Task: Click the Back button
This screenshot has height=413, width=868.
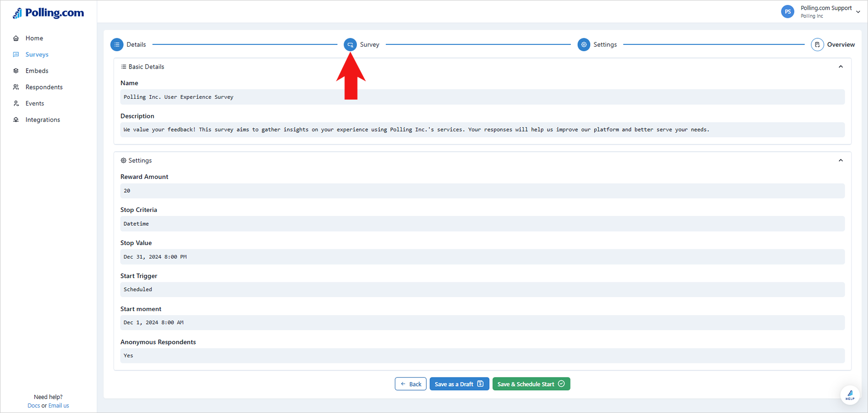Action: click(411, 384)
